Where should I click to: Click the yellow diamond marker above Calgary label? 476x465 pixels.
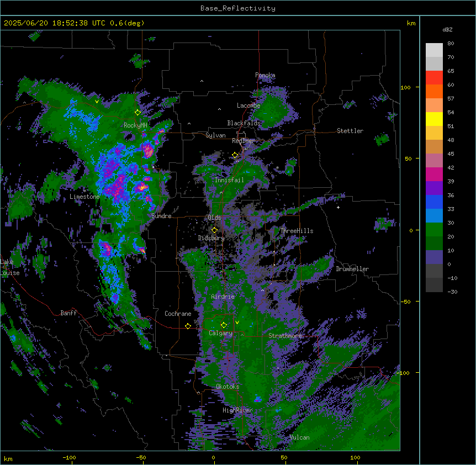[x=224, y=325]
